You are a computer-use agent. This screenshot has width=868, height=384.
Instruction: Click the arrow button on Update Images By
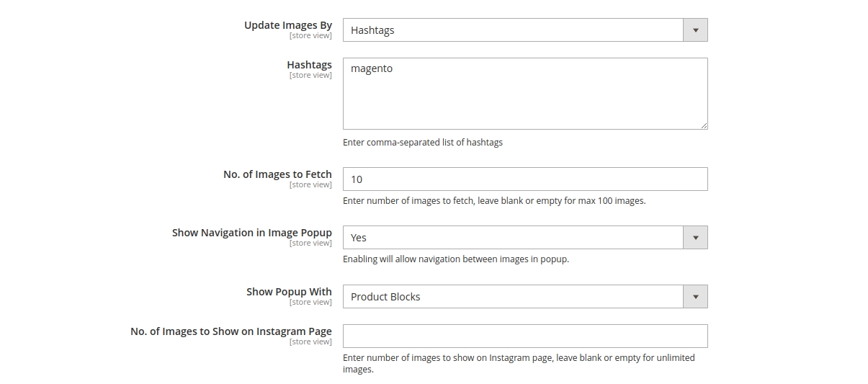[695, 30]
